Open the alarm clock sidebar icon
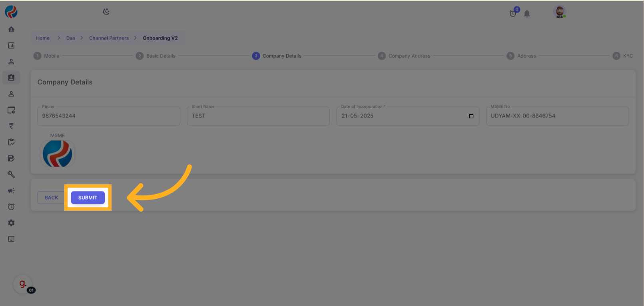The height and width of the screenshot is (306, 644). [11, 207]
